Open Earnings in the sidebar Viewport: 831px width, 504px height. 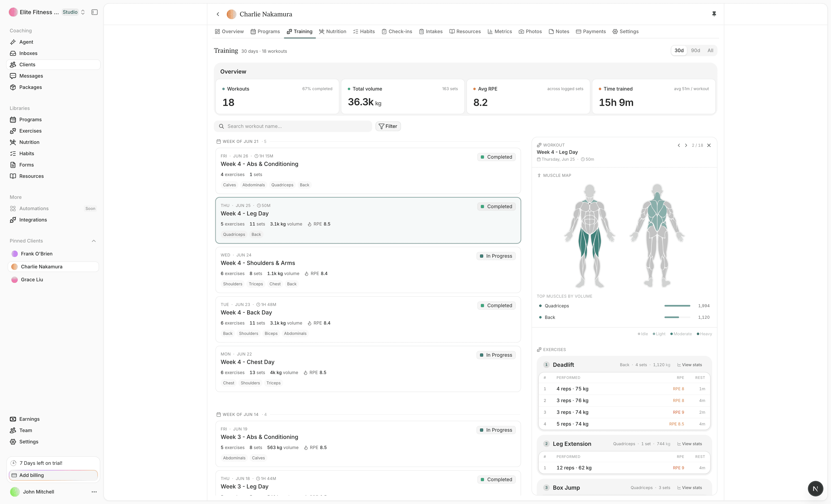(x=53, y=419)
